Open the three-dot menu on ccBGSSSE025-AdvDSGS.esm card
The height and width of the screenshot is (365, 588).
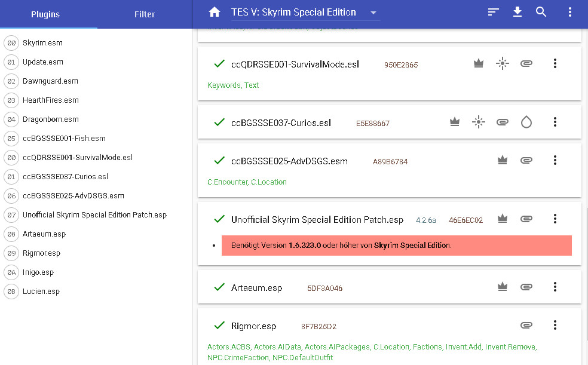(555, 160)
